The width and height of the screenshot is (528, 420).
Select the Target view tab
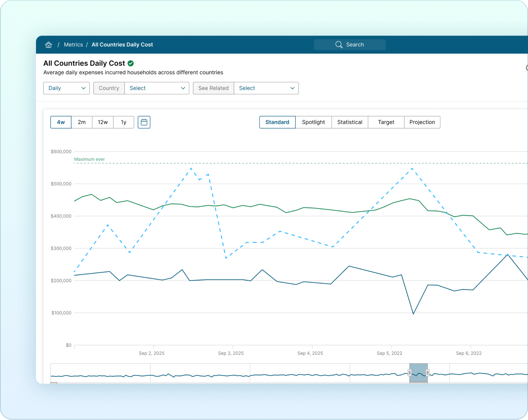pos(386,122)
